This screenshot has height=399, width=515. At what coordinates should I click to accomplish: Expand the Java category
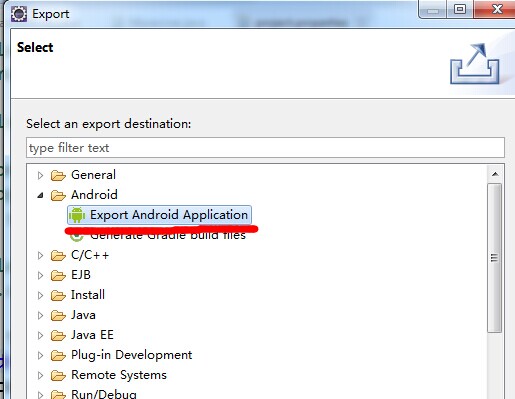click(x=40, y=316)
